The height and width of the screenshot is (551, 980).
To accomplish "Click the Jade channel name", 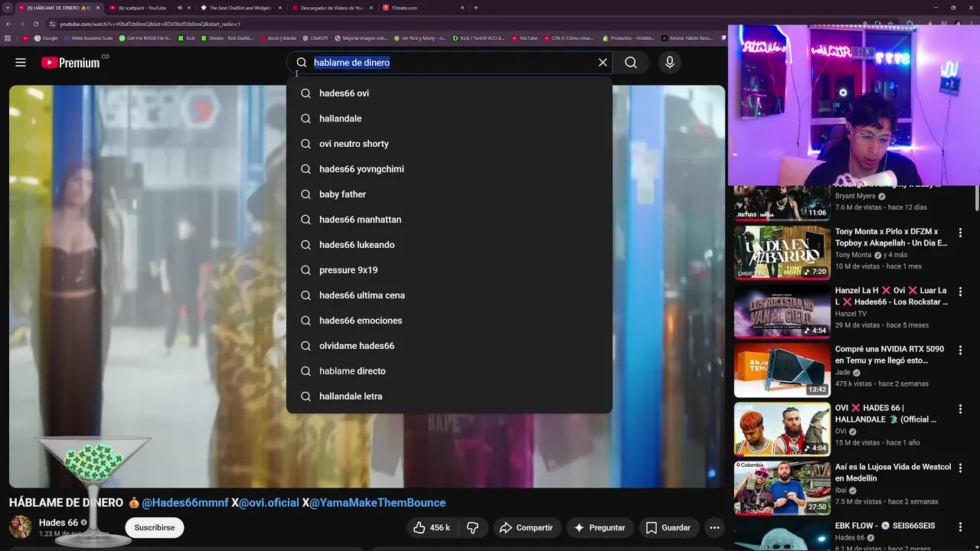I will tap(843, 373).
